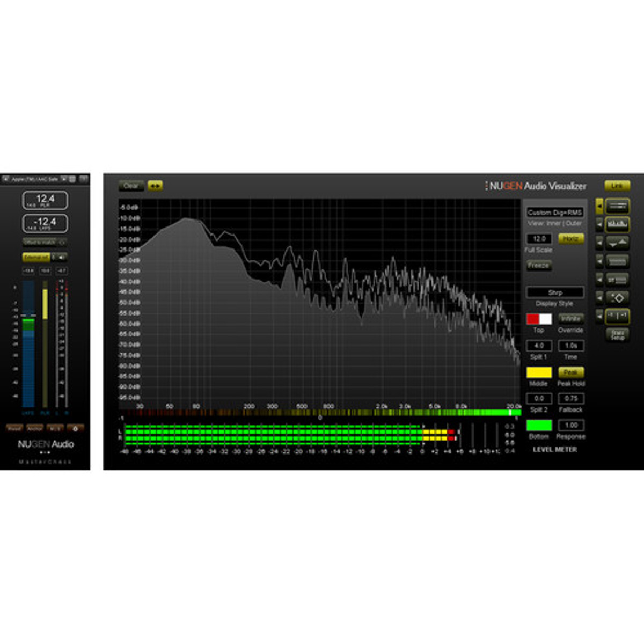
Task: Open the Stats Setup button
Action: point(617,334)
